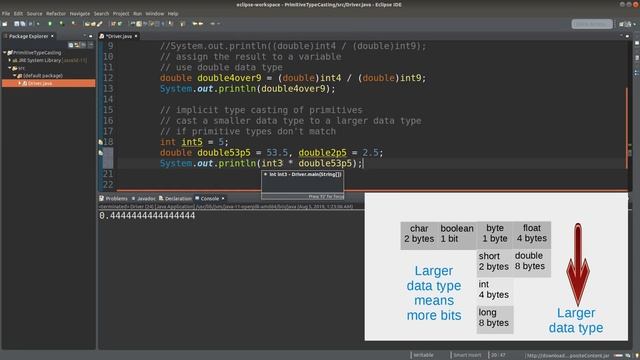Select the JRE System Library entry
The width and height of the screenshot is (640, 360).
click(x=49, y=60)
